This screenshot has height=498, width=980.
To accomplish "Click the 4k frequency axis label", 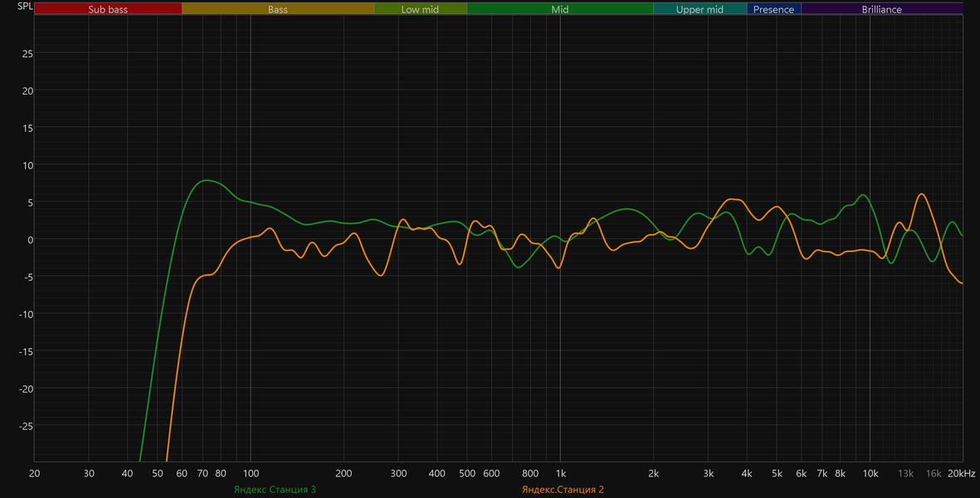I will click(747, 474).
